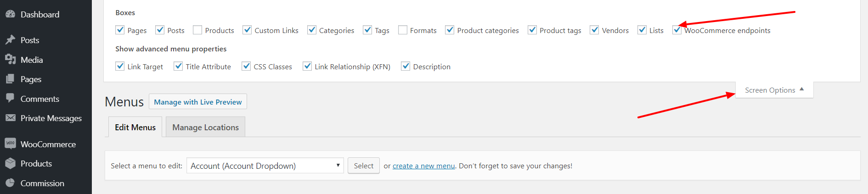This screenshot has width=868, height=194.
Task: Follow the create a new menu link
Action: tap(423, 166)
